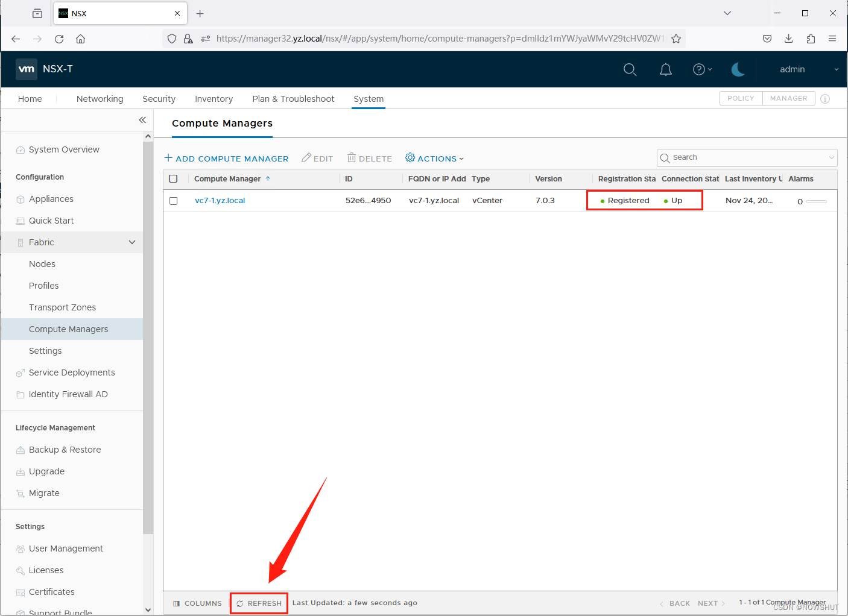
Task: Open the ACTIONS gear dropdown
Action: 434,159
